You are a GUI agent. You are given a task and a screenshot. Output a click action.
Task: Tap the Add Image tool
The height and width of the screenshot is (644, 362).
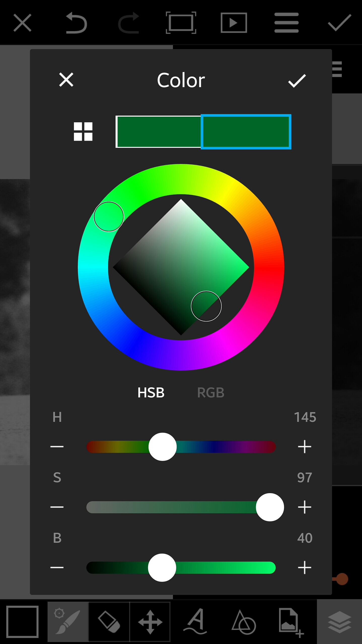[292, 623]
